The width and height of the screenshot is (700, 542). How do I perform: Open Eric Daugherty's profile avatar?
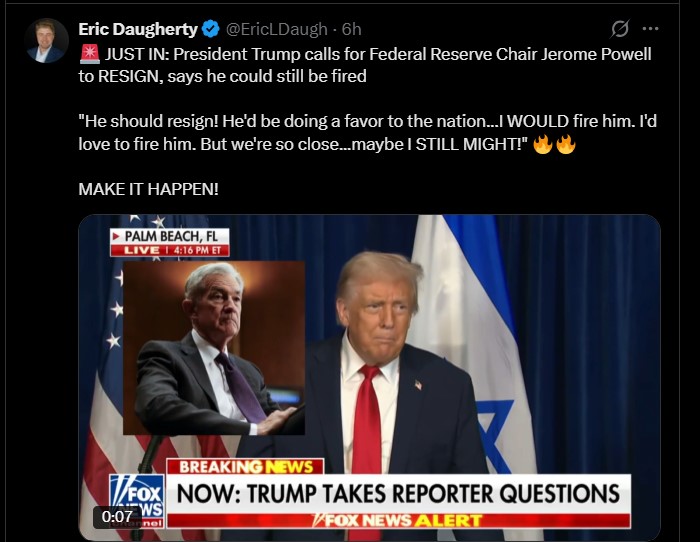point(47,41)
